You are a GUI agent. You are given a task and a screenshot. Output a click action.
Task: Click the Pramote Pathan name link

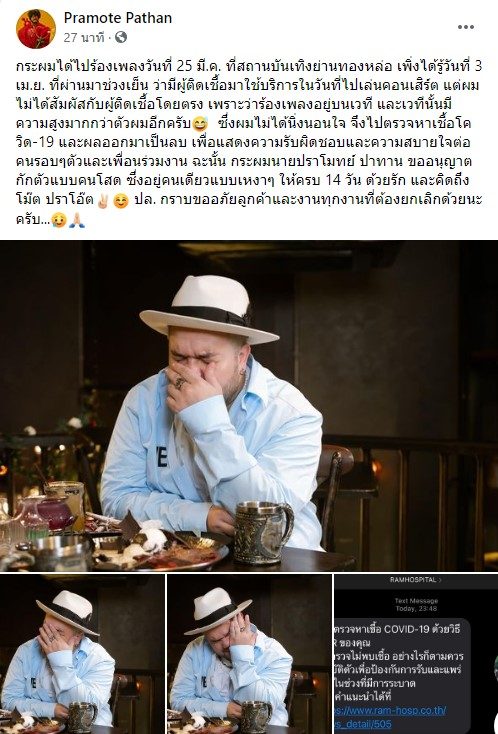tap(117, 18)
